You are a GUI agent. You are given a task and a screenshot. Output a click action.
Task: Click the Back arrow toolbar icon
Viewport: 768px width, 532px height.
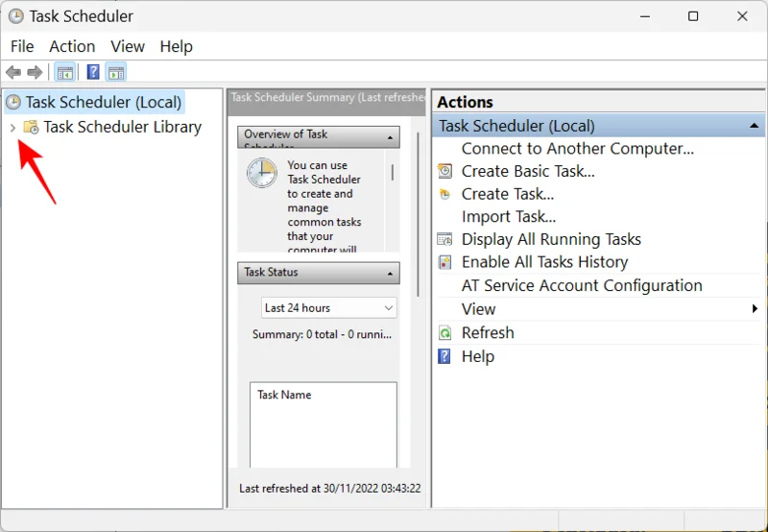[13, 73]
